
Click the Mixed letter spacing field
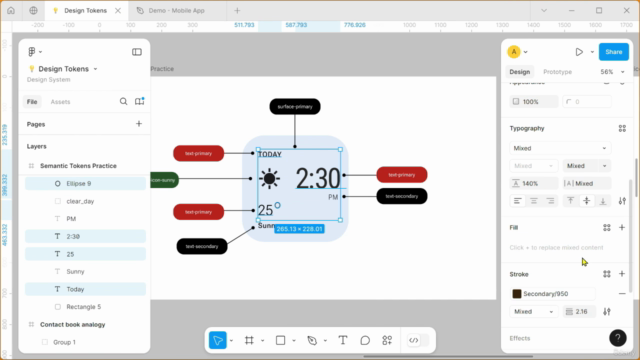pos(587,184)
